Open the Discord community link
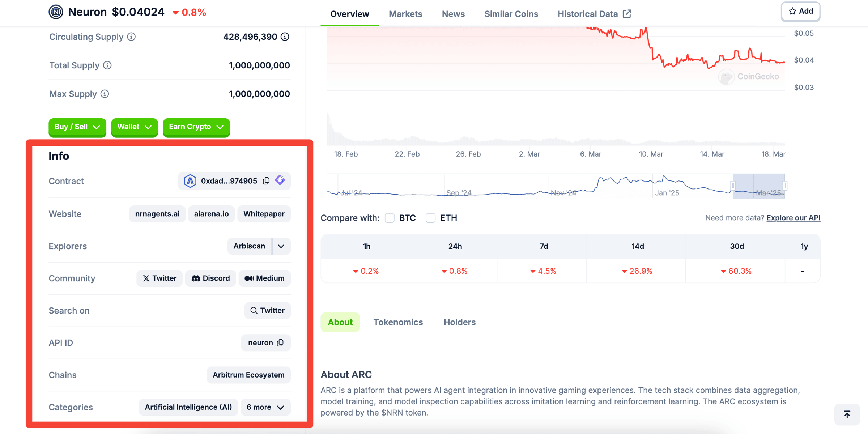The image size is (868, 434). 210,278
